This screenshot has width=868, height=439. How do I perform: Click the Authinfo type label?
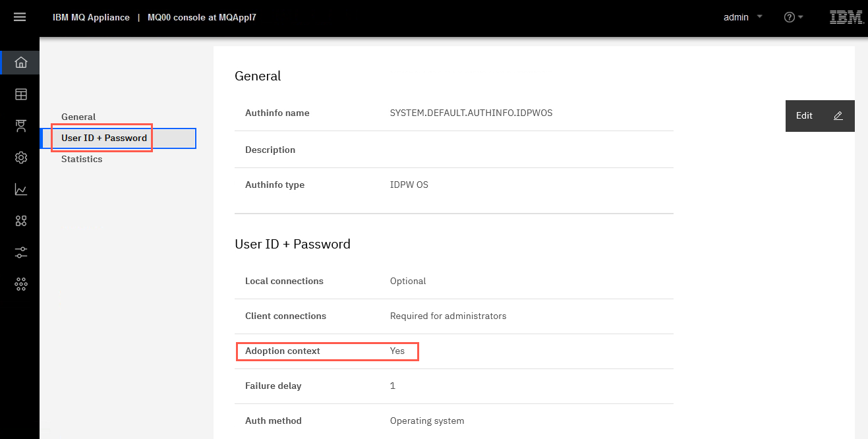275,185
